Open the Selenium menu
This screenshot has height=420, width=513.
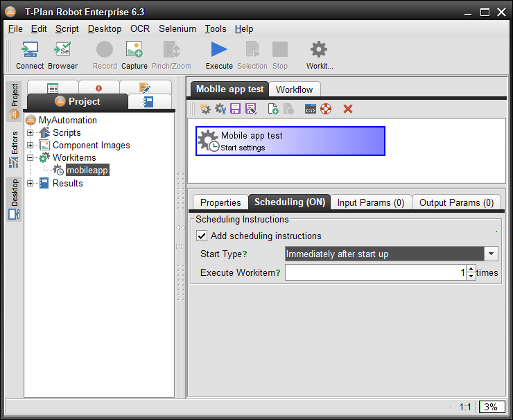pyautogui.click(x=177, y=29)
